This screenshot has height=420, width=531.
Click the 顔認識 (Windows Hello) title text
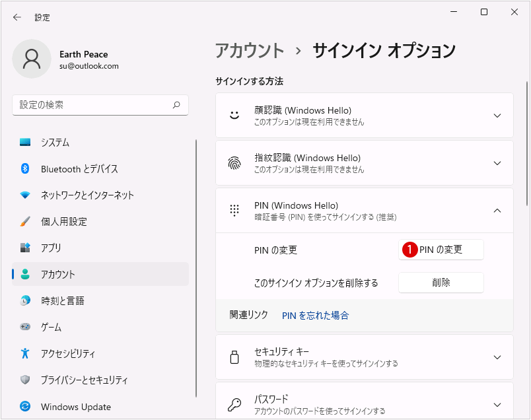(302, 110)
